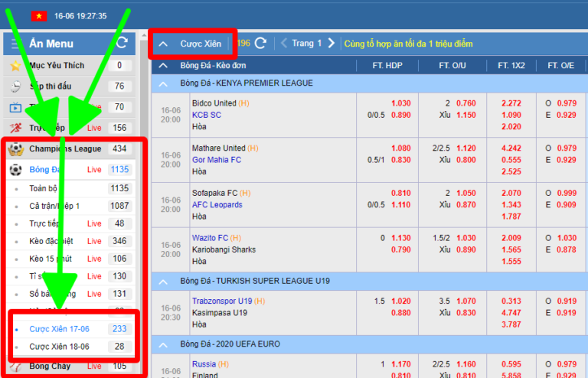Collapse the KENYA PREMIER LEAGUE group
This screenshot has height=378, width=588.
coord(162,83)
